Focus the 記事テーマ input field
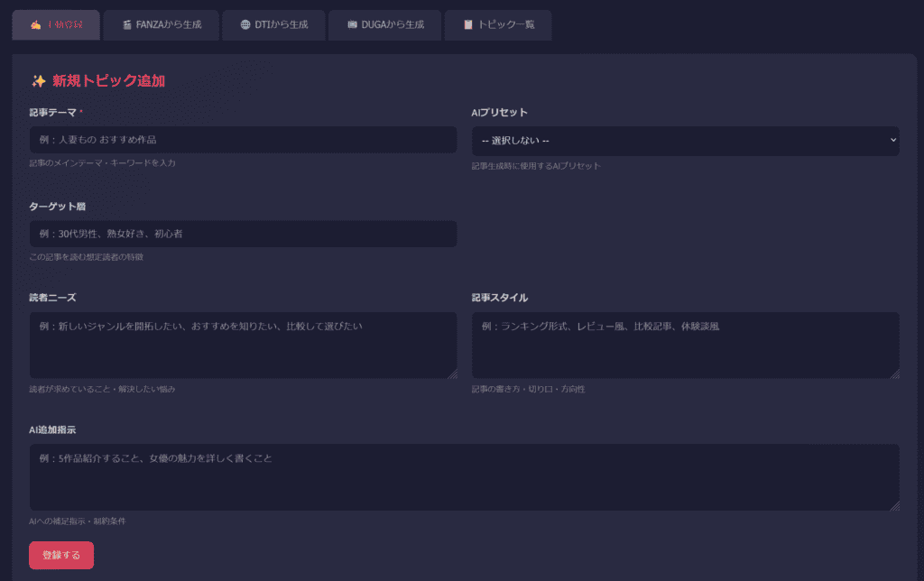Screen dimensions: 924x581 243,140
